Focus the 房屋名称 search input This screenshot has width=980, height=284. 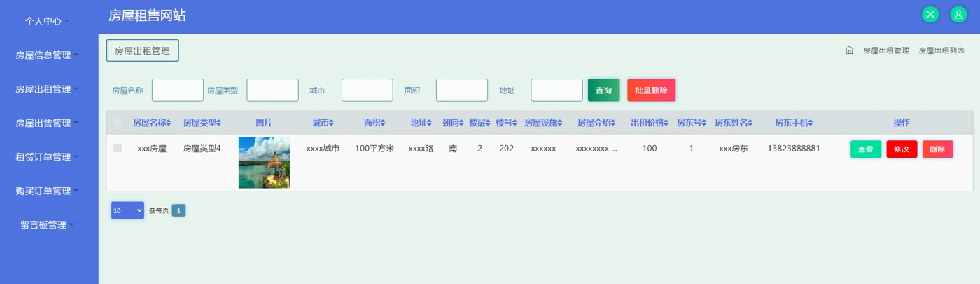click(x=178, y=90)
